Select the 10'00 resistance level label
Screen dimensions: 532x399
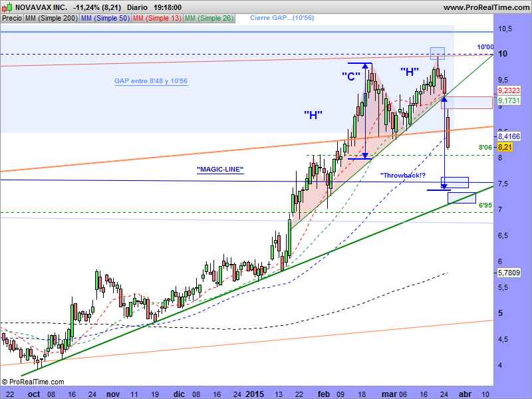(485, 47)
